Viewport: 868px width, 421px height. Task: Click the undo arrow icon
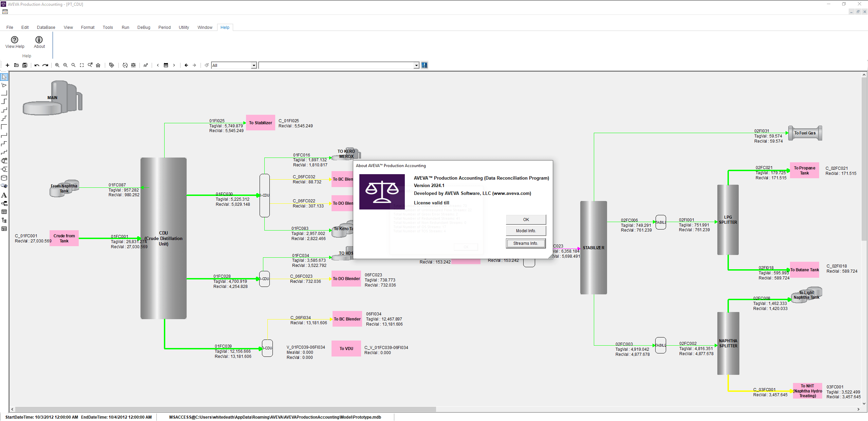click(37, 65)
